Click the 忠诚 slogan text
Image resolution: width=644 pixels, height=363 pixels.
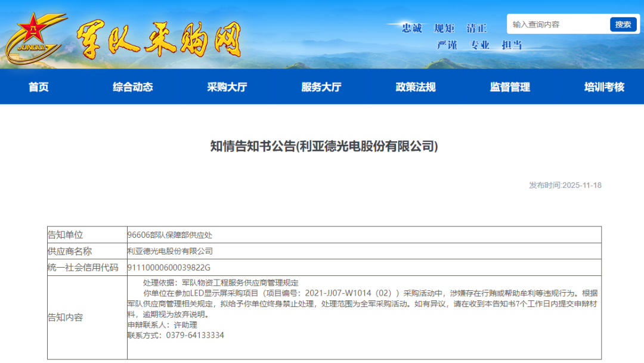point(410,27)
